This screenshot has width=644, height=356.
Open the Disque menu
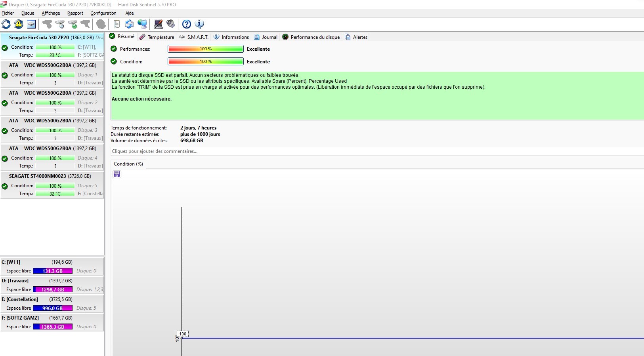pos(28,13)
